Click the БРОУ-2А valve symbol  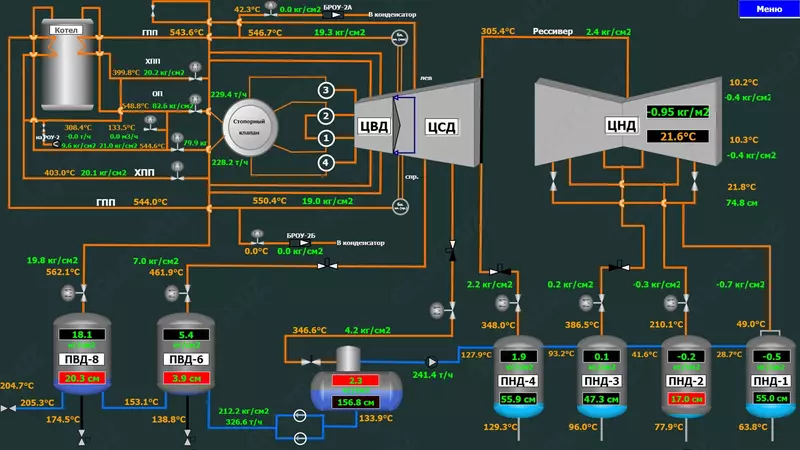pos(333,15)
